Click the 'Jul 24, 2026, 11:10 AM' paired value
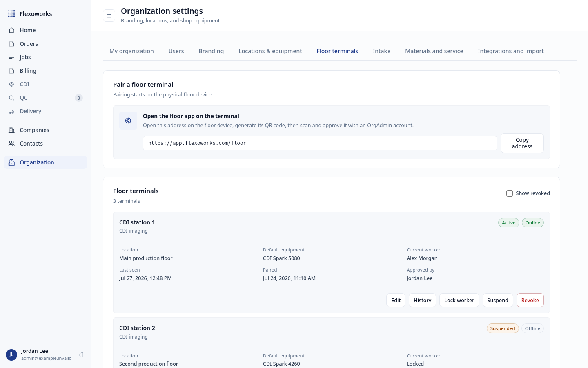The height and width of the screenshot is (368, 588). click(289, 278)
